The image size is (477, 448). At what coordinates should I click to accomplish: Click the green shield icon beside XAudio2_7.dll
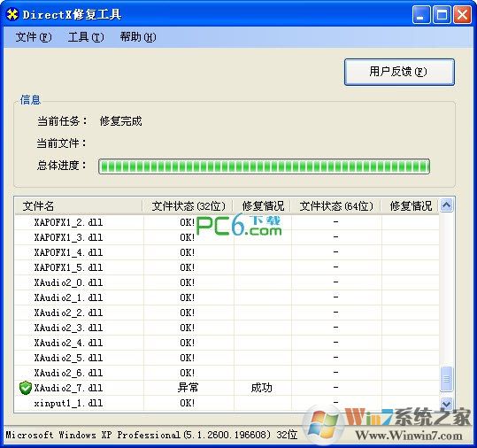(x=26, y=388)
